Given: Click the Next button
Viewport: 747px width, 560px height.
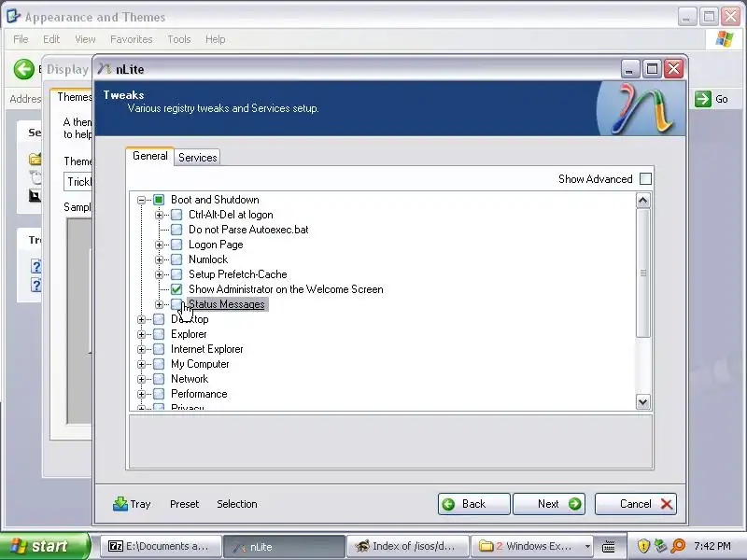Looking at the screenshot, I should click(x=549, y=504).
